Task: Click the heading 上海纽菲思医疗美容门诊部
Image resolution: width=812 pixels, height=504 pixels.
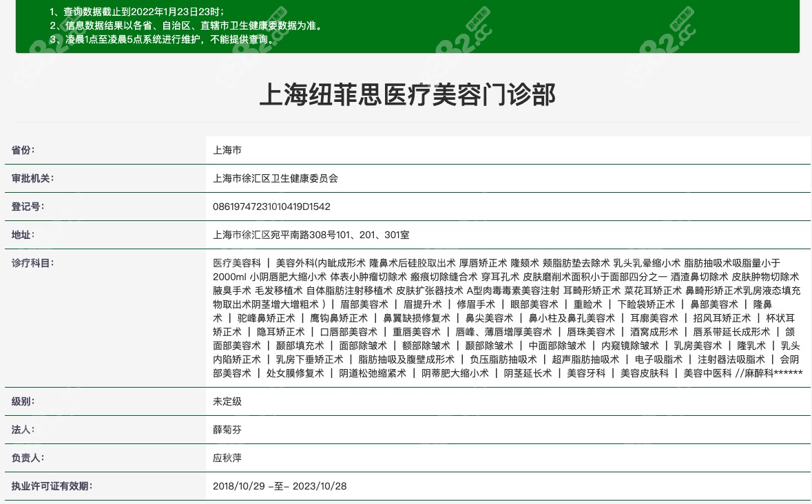Action: 408,95
